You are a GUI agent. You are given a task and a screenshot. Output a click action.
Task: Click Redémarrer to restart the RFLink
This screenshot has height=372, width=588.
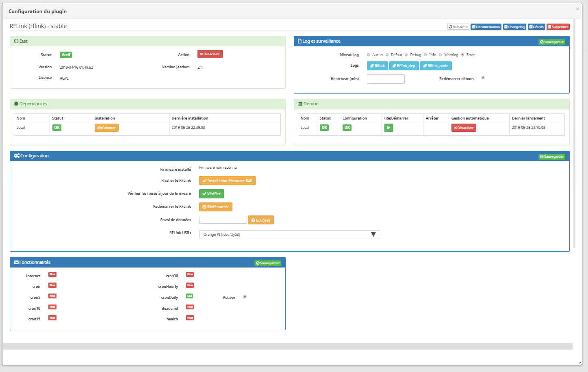tap(216, 207)
